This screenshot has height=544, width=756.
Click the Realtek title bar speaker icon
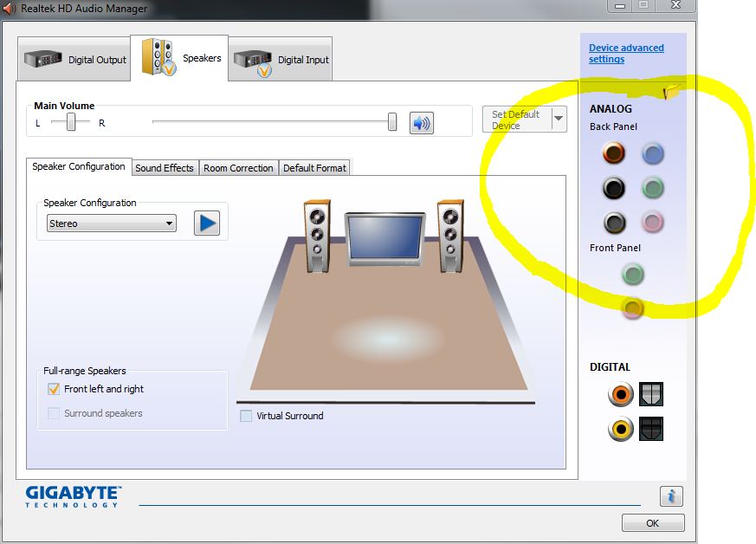coord(10,8)
